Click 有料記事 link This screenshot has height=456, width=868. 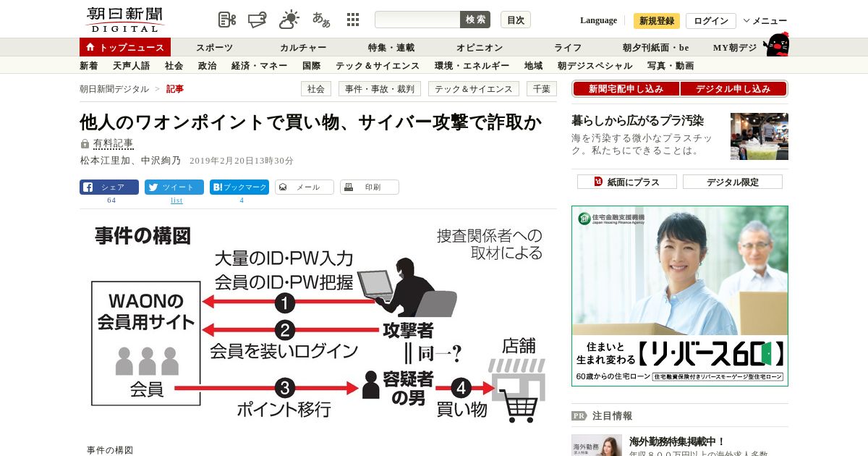pos(113,144)
